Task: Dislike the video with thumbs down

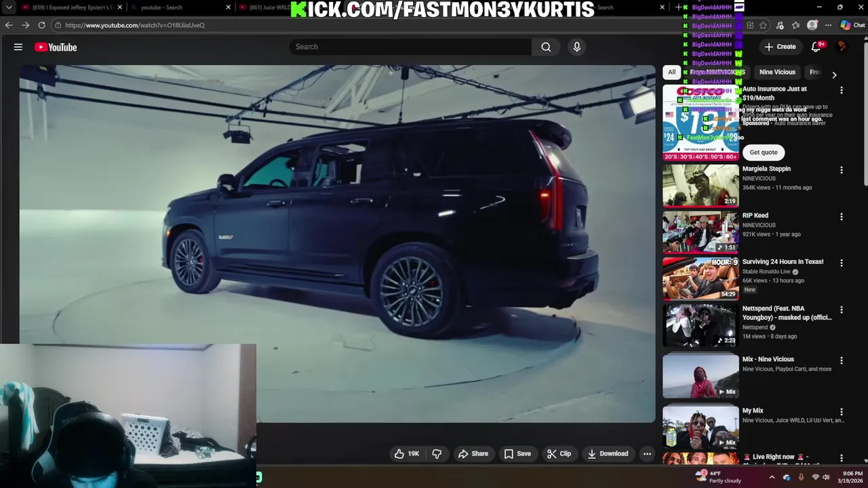Action: 437,453
